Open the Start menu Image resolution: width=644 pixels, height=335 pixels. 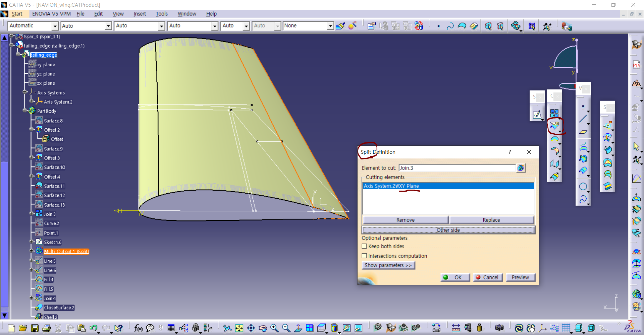click(x=17, y=14)
